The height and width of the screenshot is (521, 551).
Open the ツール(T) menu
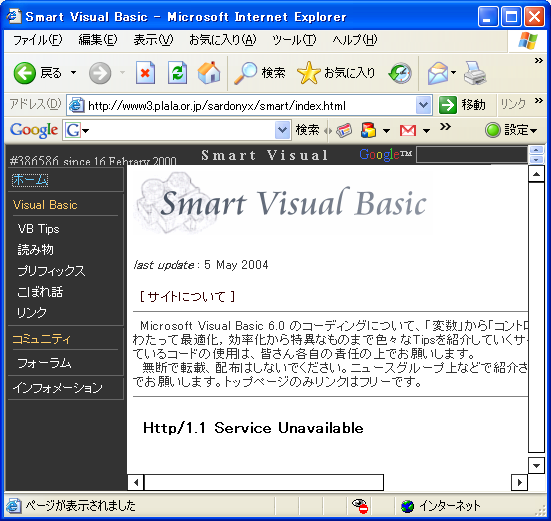tap(294, 40)
